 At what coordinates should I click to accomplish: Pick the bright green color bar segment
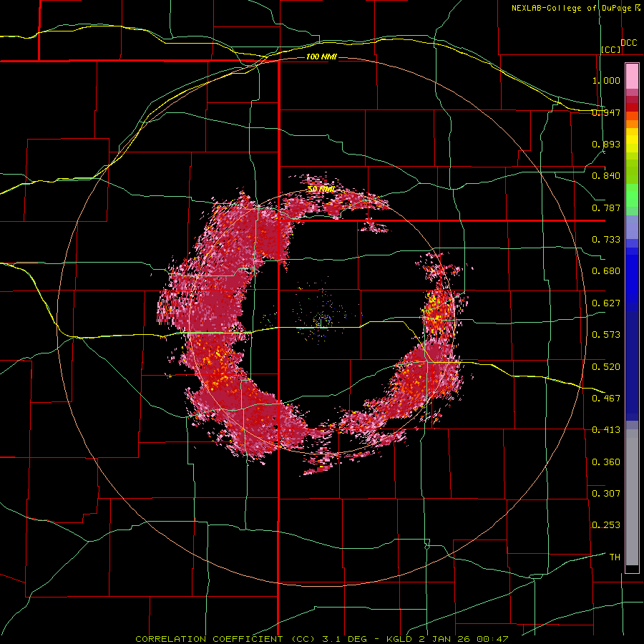pyautogui.click(x=632, y=195)
